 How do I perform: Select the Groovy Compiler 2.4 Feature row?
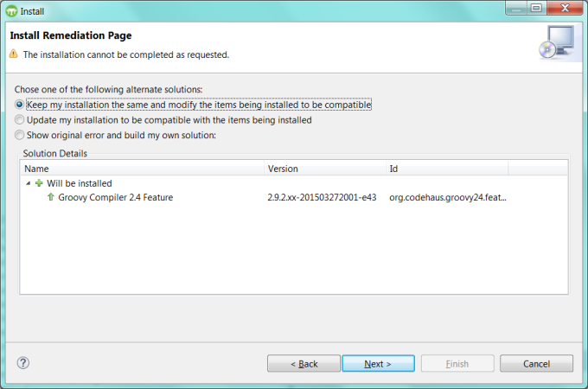tap(294, 197)
